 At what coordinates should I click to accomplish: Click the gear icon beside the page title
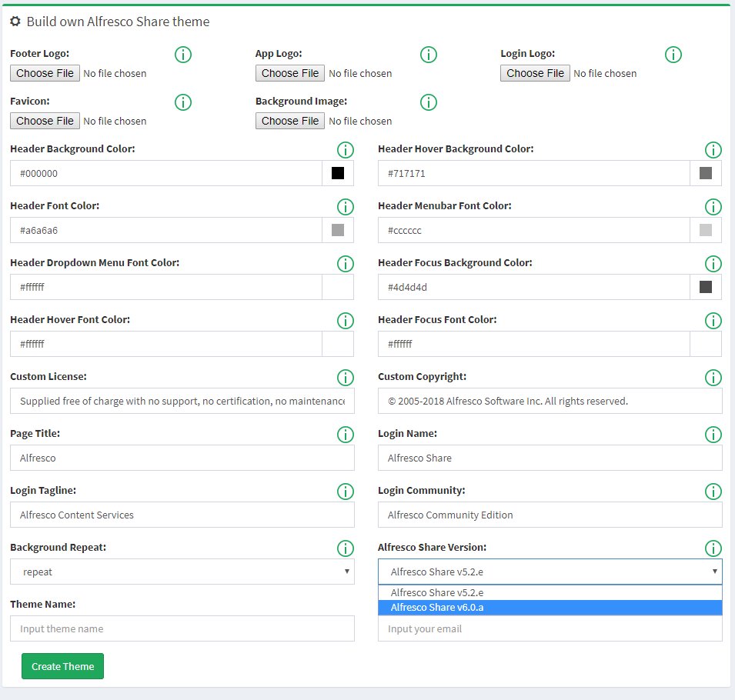[x=15, y=22]
